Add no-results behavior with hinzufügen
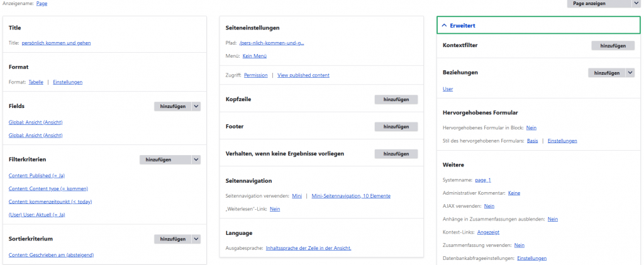This screenshot has height=265, width=644. tap(396, 154)
